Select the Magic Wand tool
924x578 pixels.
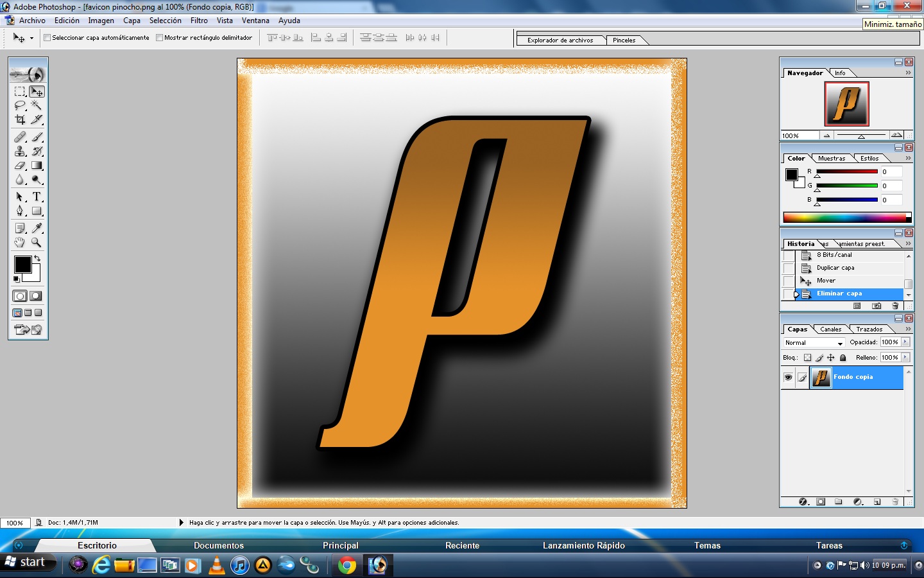click(x=37, y=106)
